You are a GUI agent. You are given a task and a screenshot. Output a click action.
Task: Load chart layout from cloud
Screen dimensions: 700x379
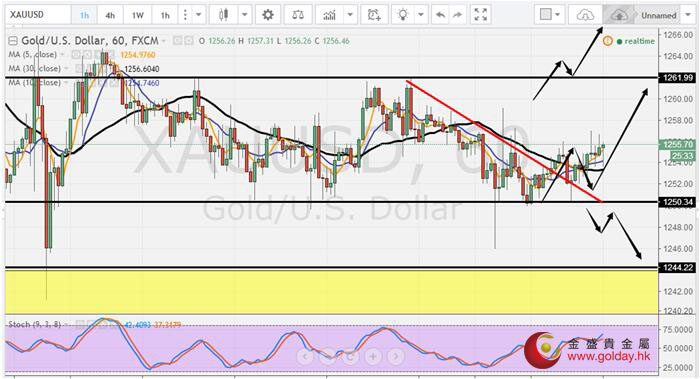point(585,15)
